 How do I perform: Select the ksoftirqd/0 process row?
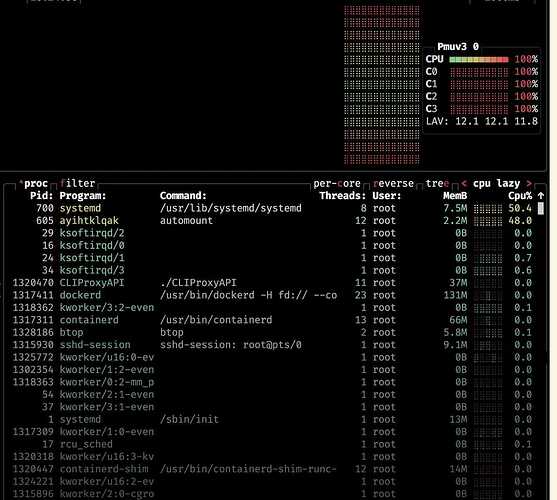click(272, 245)
